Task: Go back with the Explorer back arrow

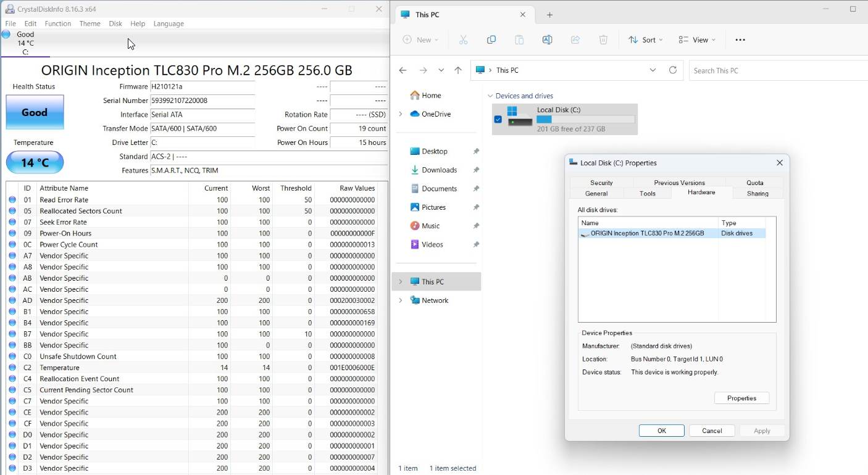Action: tap(403, 70)
